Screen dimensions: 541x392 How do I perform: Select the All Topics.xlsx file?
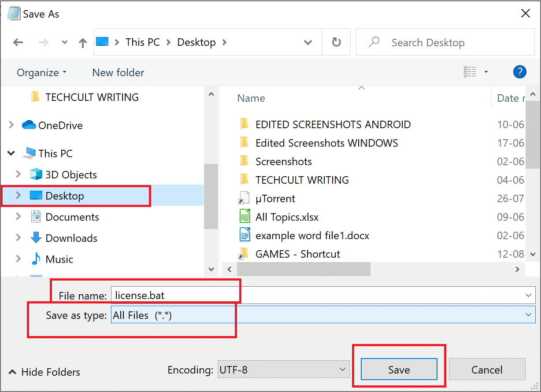287,217
